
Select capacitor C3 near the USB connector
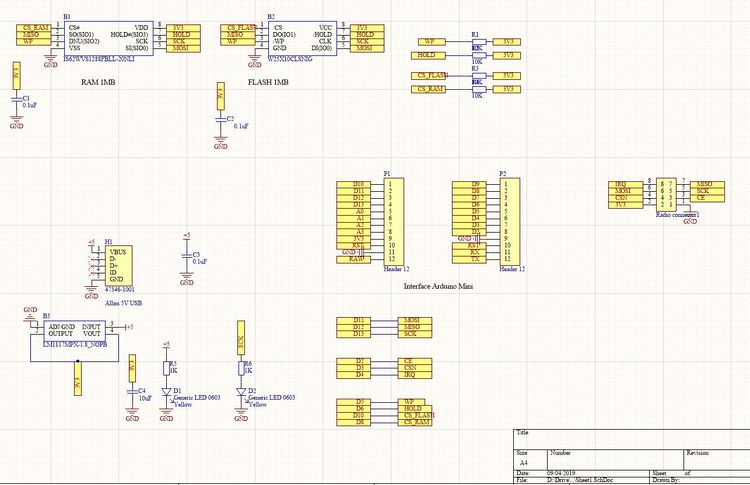tap(186, 257)
